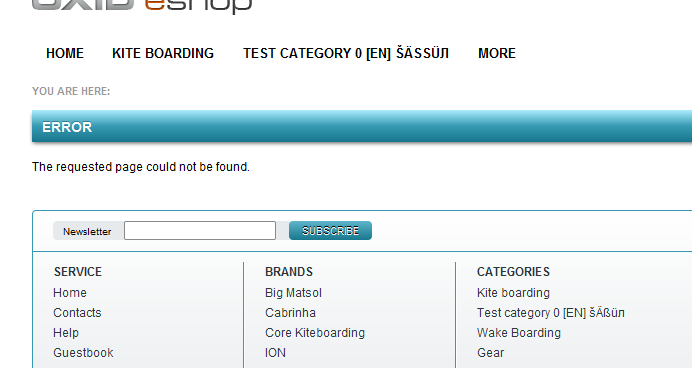
Task: Visit the Guestbook link
Action: click(x=83, y=353)
